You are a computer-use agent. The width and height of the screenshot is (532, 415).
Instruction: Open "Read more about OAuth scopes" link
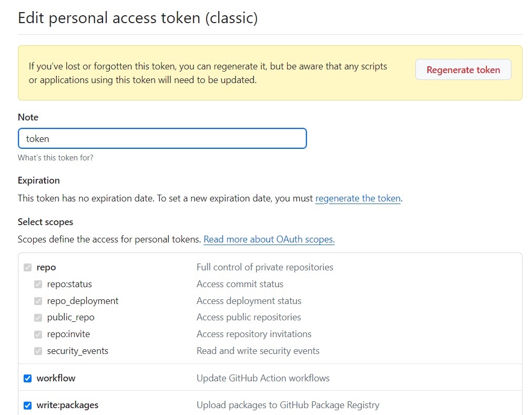tap(269, 239)
